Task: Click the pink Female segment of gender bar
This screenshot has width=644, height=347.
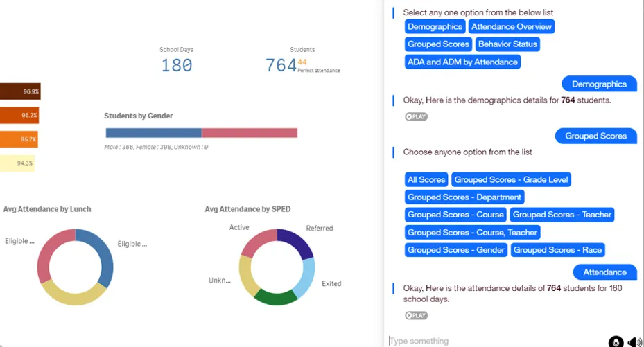Action: [250, 133]
